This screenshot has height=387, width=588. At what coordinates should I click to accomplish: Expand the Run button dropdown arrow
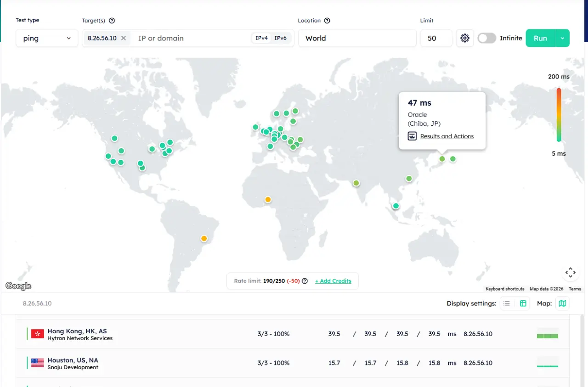(x=562, y=38)
